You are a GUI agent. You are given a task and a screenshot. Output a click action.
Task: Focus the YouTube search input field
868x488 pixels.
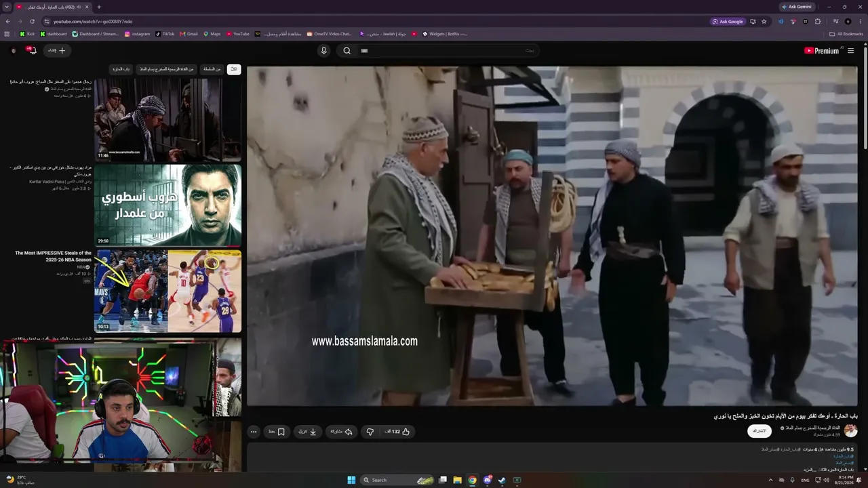pos(448,50)
